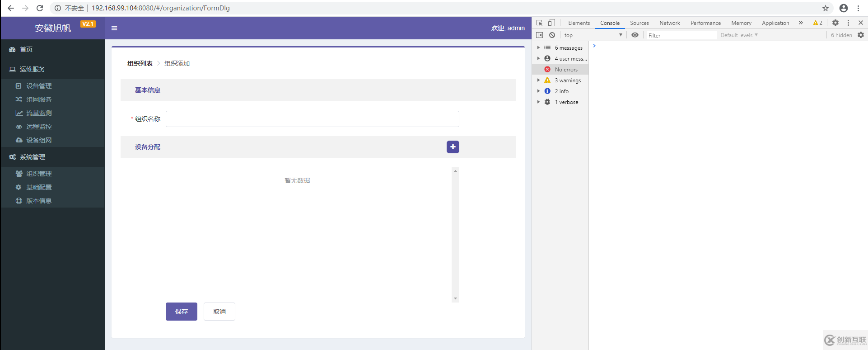This screenshot has width=868, height=350.
Task: Hide the console sidebar panel icon
Action: pos(539,35)
